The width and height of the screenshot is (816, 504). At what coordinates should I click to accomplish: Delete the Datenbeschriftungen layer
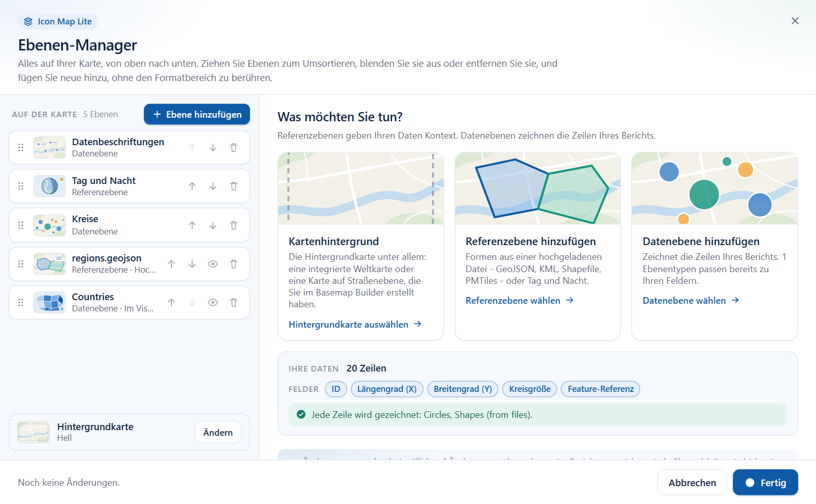tap(234, 148)
